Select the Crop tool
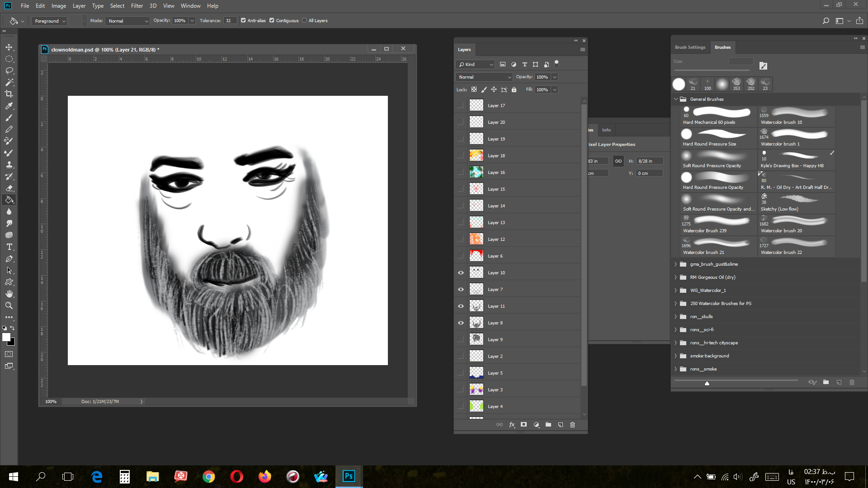Image resolution: width=868 pixels, height=488 pixels. click(x=9, y=94)
